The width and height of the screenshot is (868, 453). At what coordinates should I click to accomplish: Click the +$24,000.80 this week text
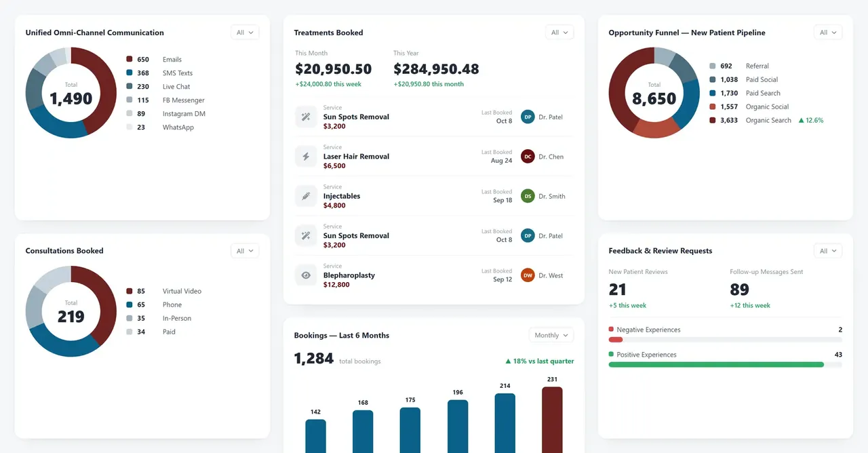(328, 84)
